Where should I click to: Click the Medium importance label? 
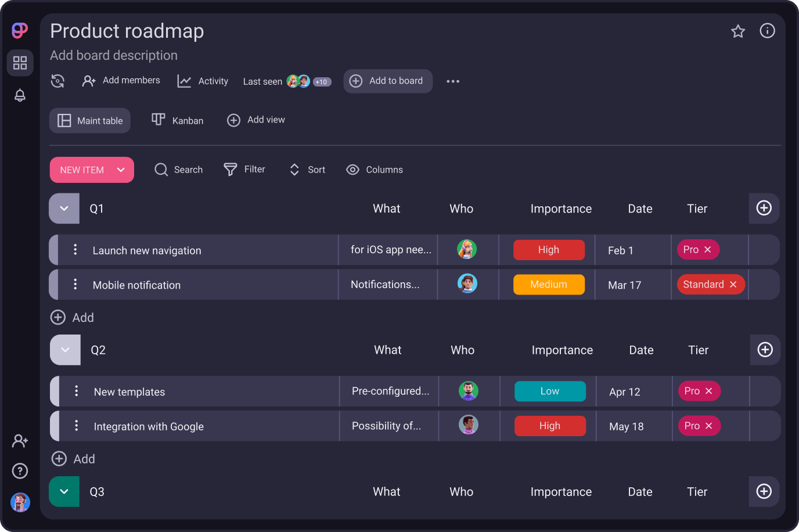click(549, 285)
